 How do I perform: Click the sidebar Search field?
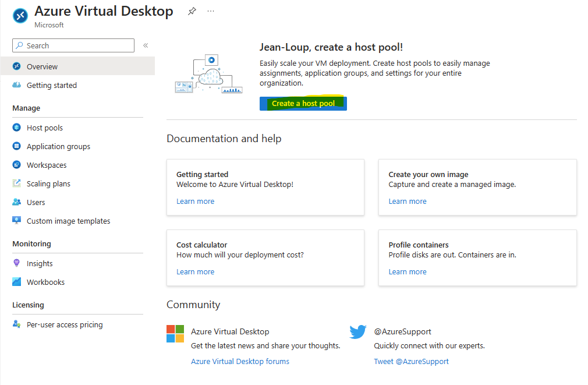(73, 45)
